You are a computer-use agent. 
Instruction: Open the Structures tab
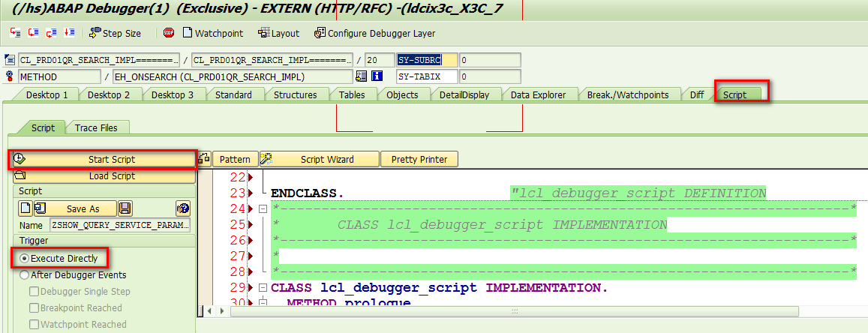(x=296, y=94)
